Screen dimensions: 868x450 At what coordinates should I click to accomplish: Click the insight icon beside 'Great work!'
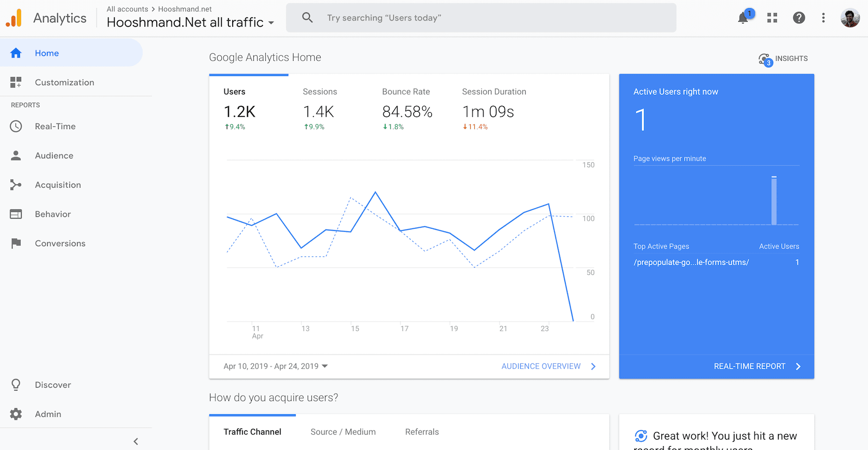[x=641, y=436]
